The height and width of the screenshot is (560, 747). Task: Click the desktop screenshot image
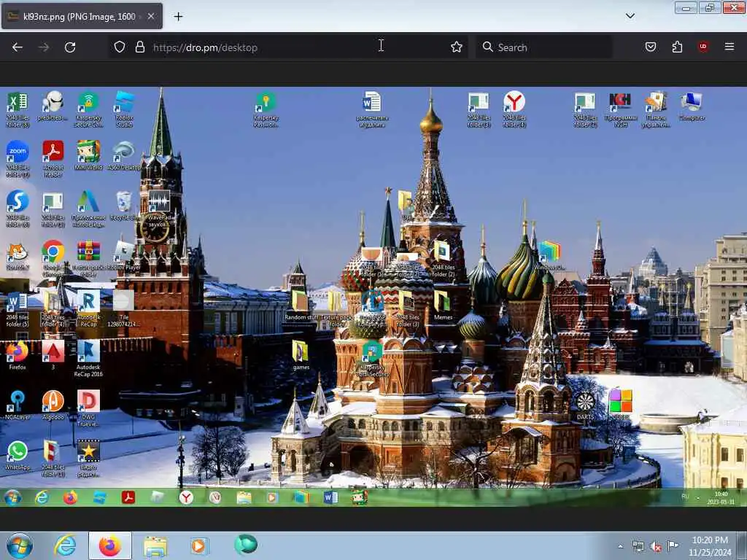tap(373, 296)
